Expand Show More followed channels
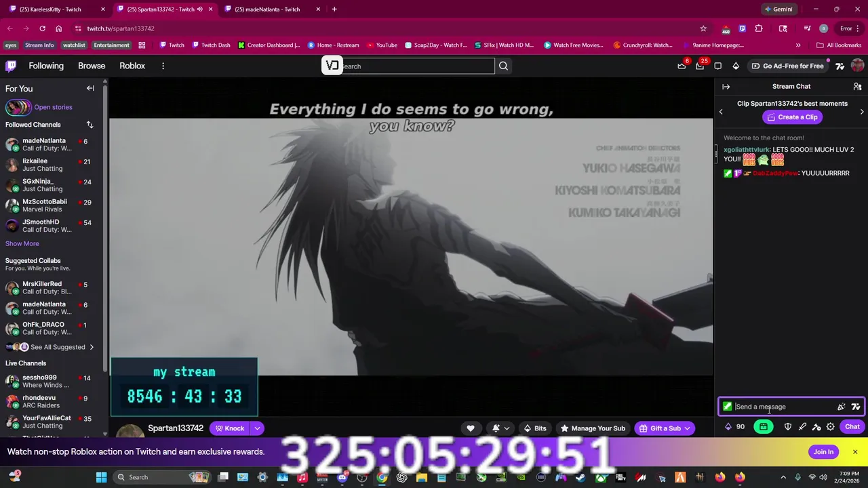 coord(22,243)
